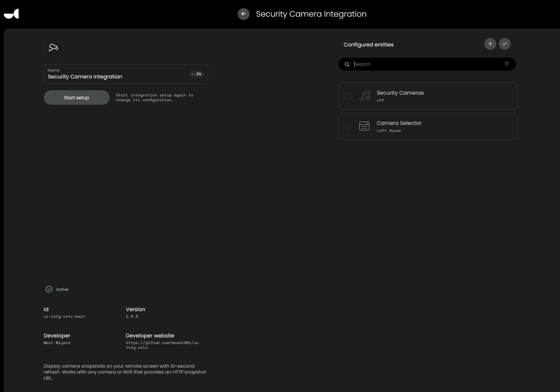Select the Camera Selector entity radio

point(348,126)
